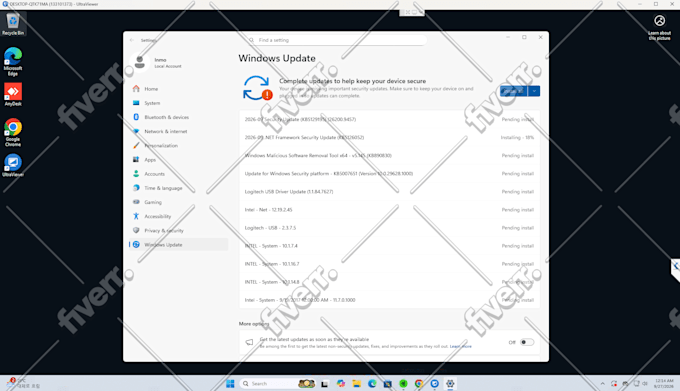Click Learn about this picture icon
Image resolution: width=680 pixels, height=391 pixels.
pos(660,27)
